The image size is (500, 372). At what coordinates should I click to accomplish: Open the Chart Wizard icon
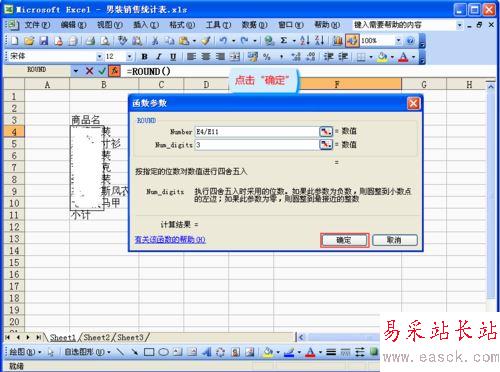click(338, 41)
